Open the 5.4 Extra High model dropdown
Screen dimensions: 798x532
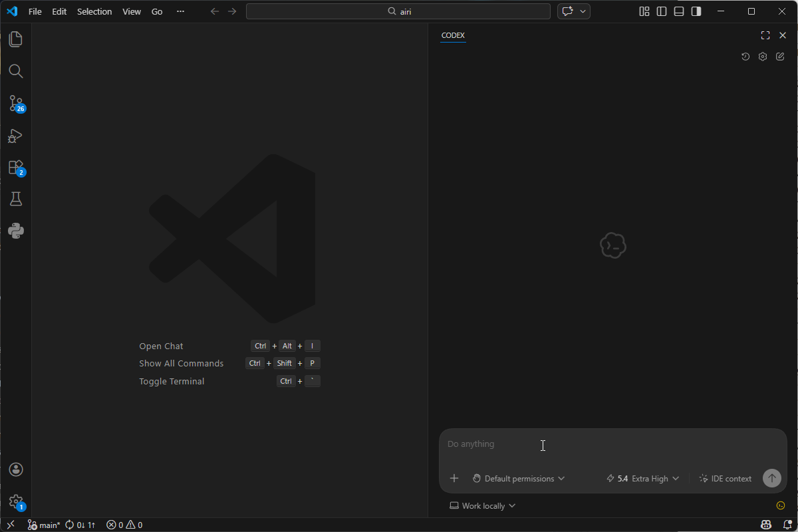[642, 478]
